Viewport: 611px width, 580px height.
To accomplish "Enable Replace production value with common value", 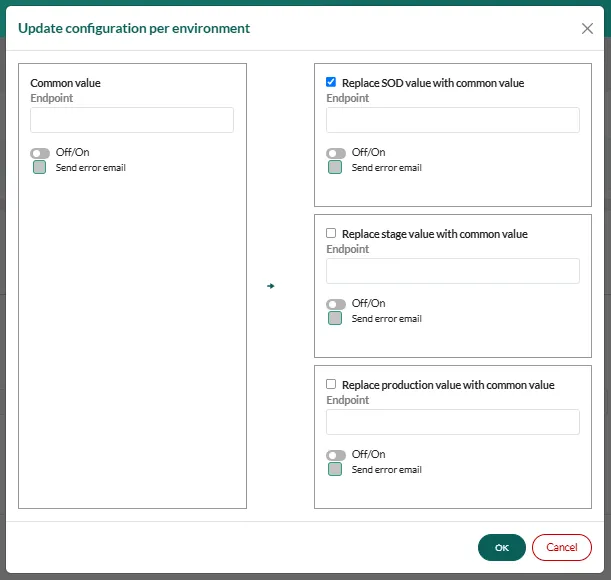I will [331, 385].
